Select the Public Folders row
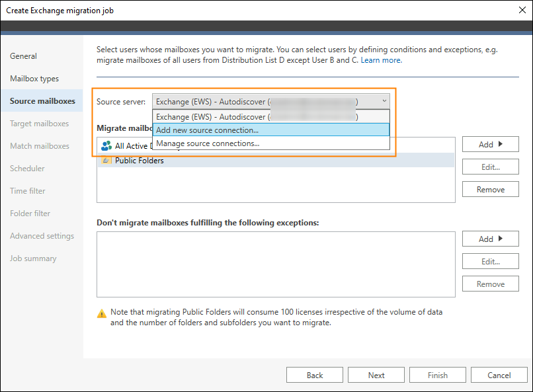 276,161
